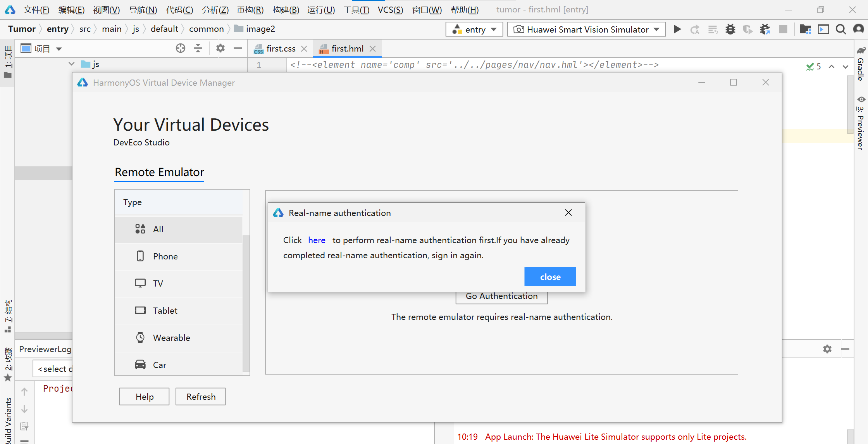This screenshot has height=444, width=868.
Task: Click the project structure folder icon in toolbar
Action: pos(806,29)
